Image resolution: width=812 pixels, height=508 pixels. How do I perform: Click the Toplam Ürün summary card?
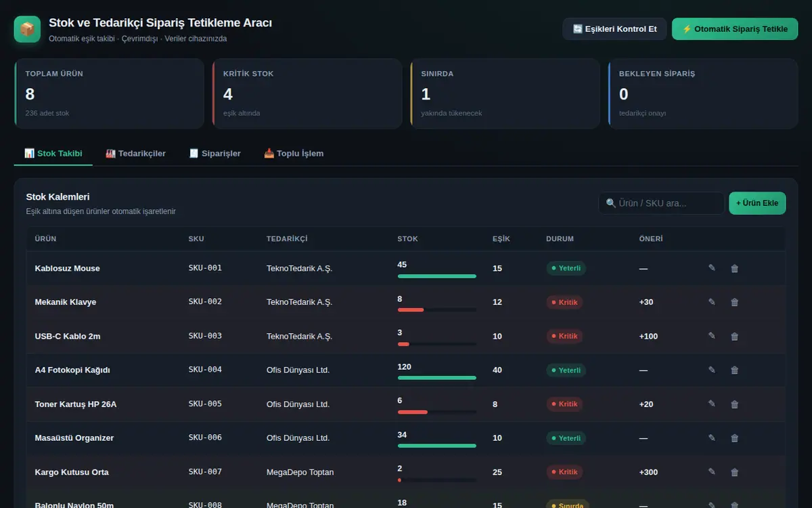coord(109,93)
